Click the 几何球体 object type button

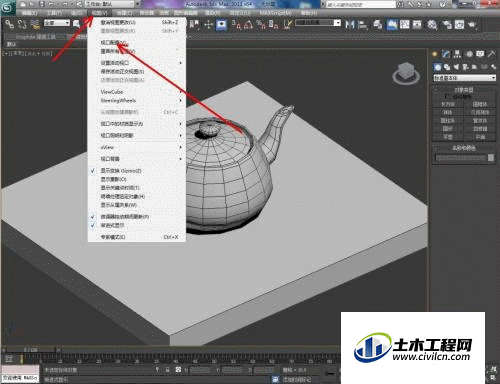480,112
